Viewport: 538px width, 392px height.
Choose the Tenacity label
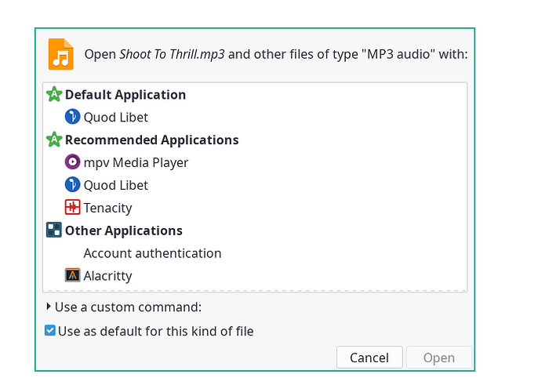[107, 209]
